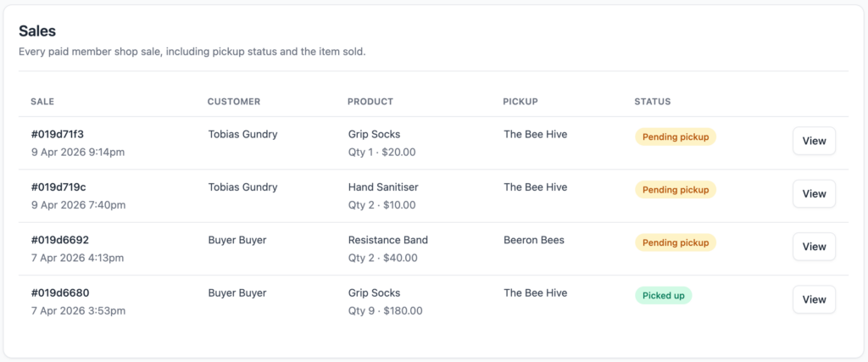Click the CUSTOMER column header
Viewport: 868px width, 362px height.
(x=234, y=102)
